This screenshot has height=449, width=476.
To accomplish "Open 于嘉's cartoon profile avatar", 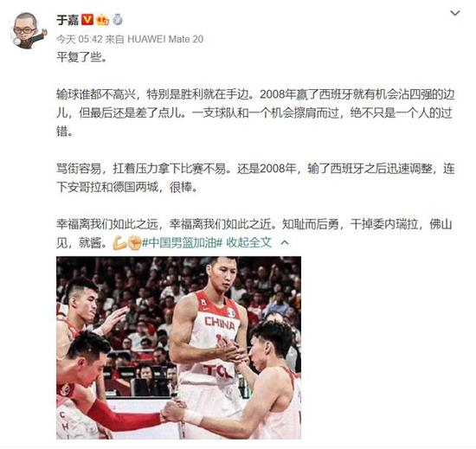I will [x=28, y=30].
